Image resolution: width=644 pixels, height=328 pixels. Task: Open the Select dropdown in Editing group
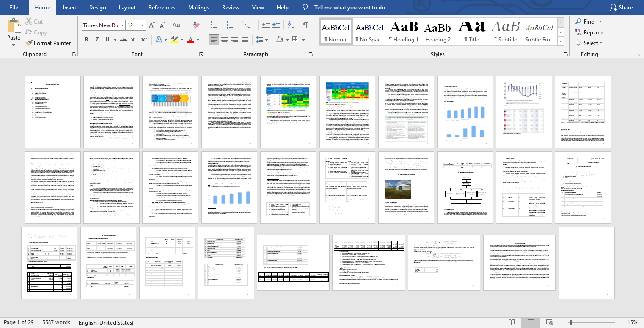(x=588, y=43)
